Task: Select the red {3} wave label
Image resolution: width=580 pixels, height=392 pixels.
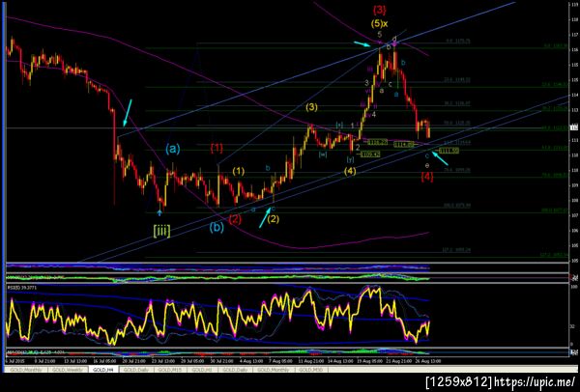Action: pos(380,8)
